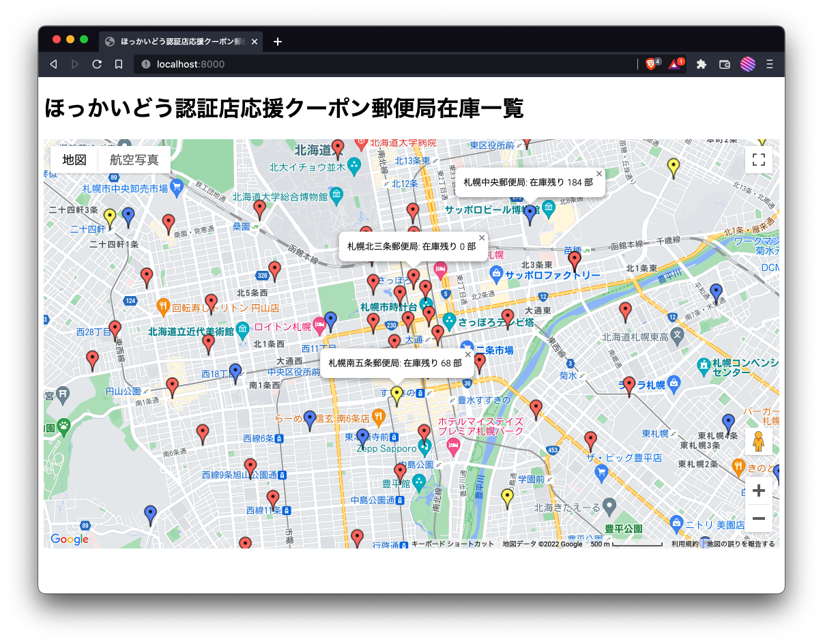Click the page heading ほっかいどう認証店応援クーポン郵便局在庫一覧

284,108
